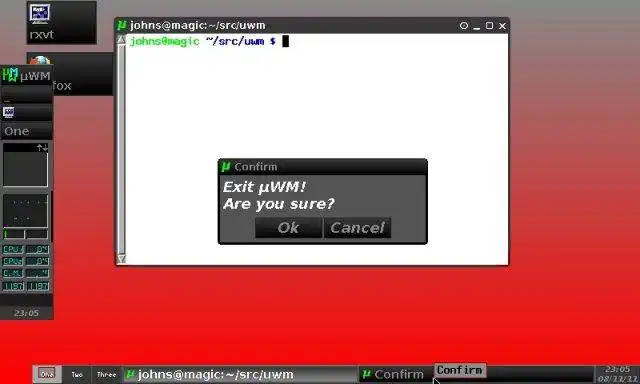This screenshot has width=640, height=384.
Task: Click the scrollbar up arrow in terminal
Action: click(121, 40)
